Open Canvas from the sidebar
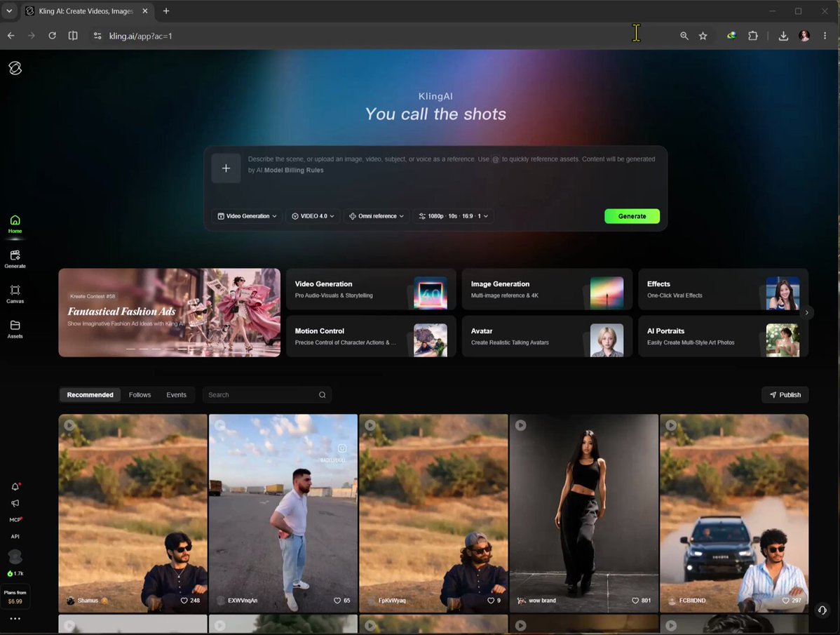840x635 pixels. point(15,294)
